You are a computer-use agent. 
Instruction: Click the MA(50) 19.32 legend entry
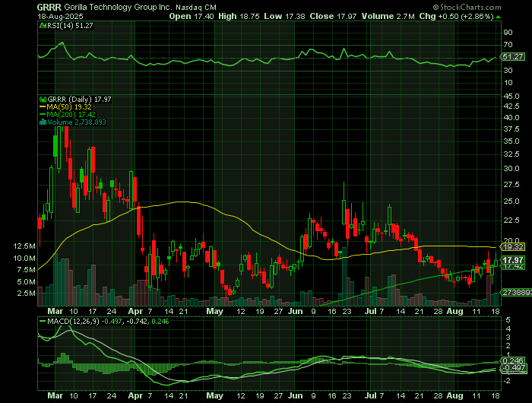(x=69, y=107)
